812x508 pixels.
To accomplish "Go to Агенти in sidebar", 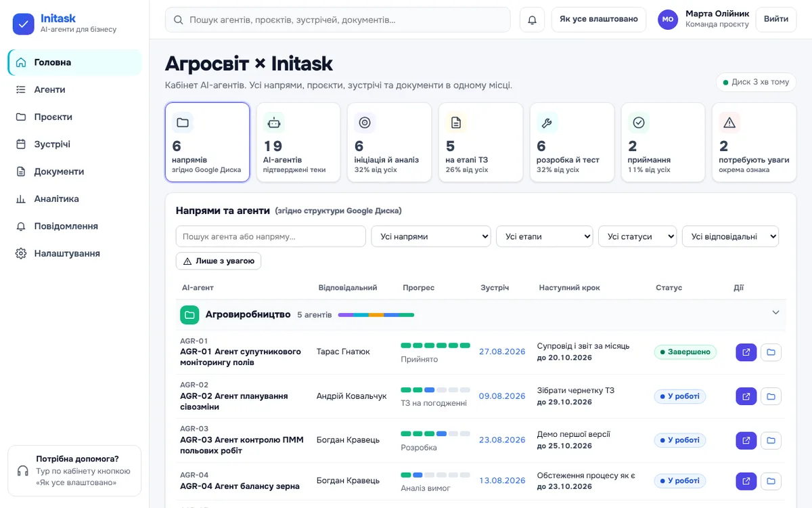I will pos(74,89).
